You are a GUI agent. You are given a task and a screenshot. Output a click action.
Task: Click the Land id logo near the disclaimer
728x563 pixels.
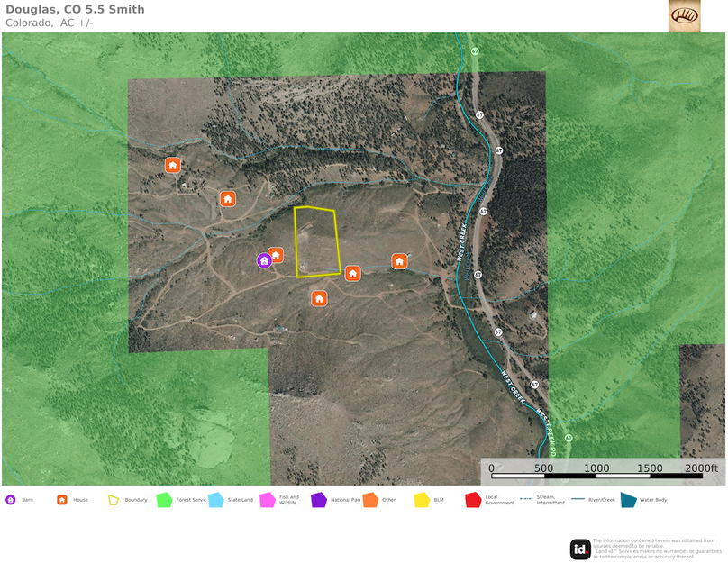pos(580,549)
